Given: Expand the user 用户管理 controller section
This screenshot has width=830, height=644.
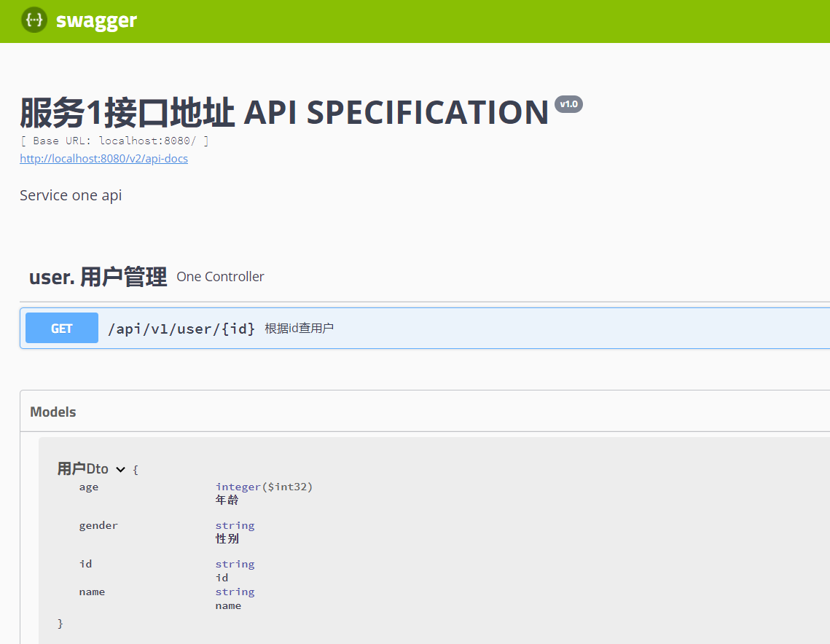Looking at the screenshot, I should 98,277.
